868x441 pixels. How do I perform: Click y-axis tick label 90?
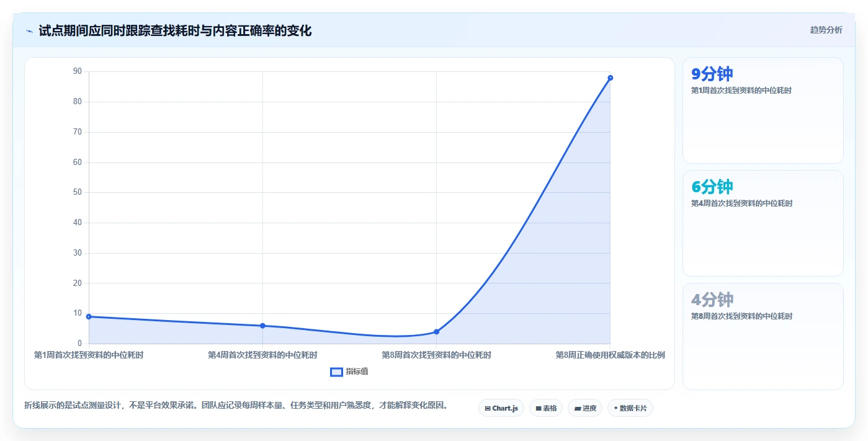coord(78,71)
